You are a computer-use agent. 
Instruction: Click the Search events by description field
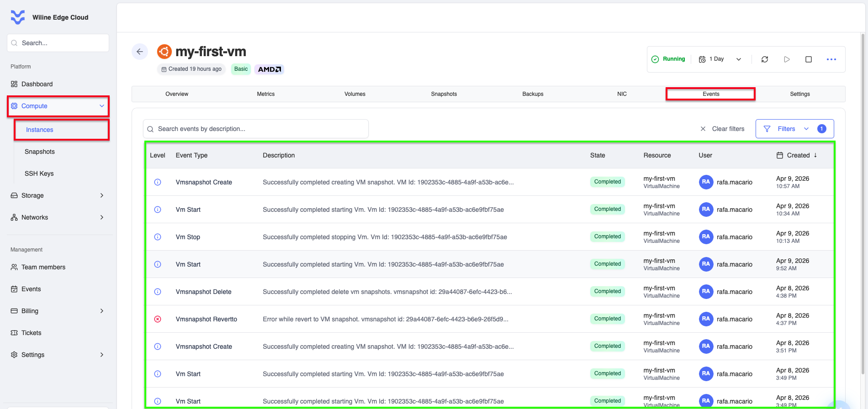256,129
